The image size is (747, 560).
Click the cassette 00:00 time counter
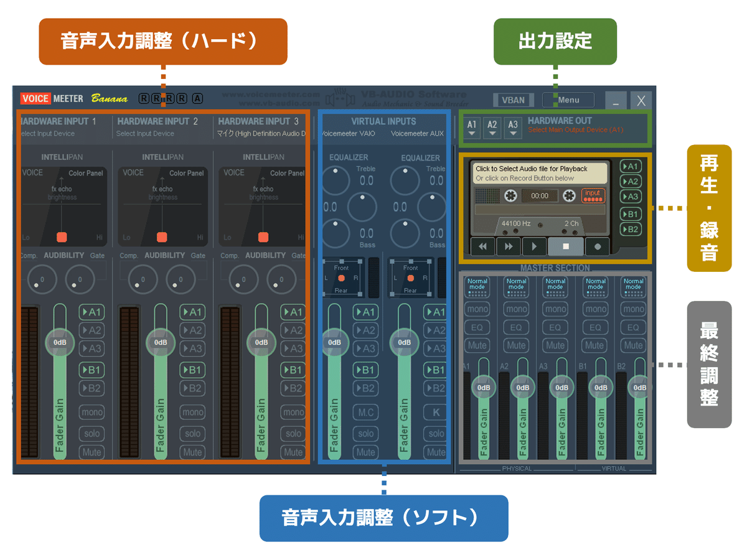click(x=540, y=195)
